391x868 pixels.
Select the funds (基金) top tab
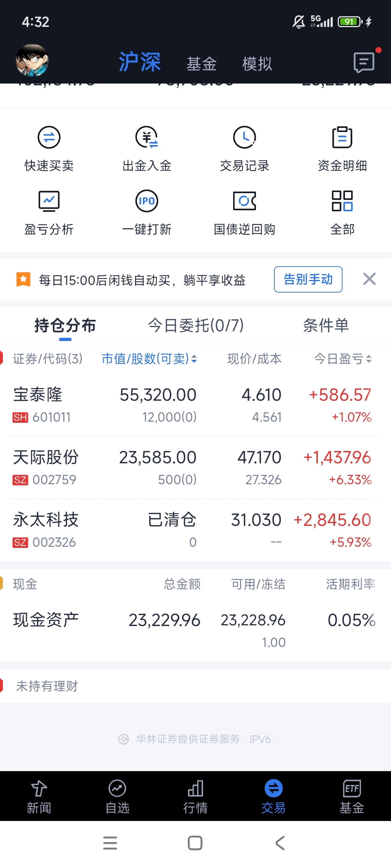point(201,64)
